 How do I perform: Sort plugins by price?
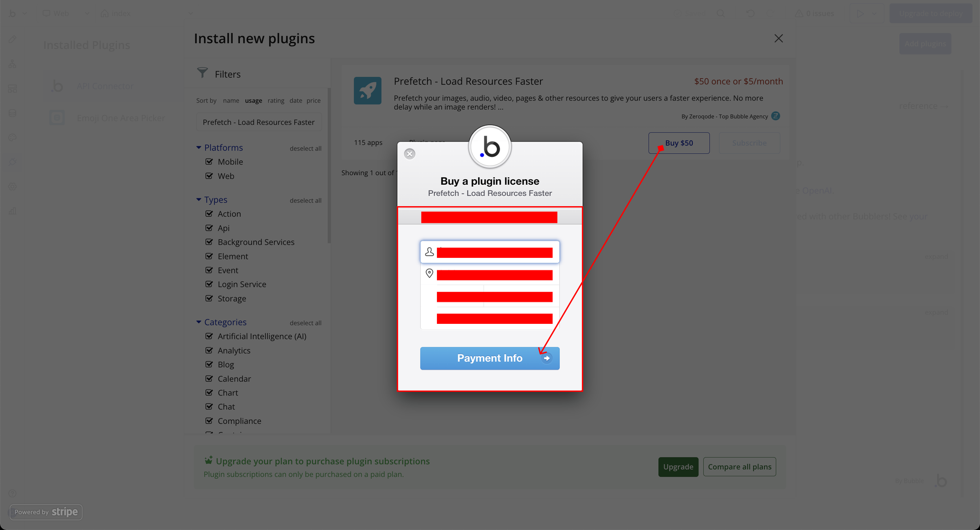click(x=313, y=100)
